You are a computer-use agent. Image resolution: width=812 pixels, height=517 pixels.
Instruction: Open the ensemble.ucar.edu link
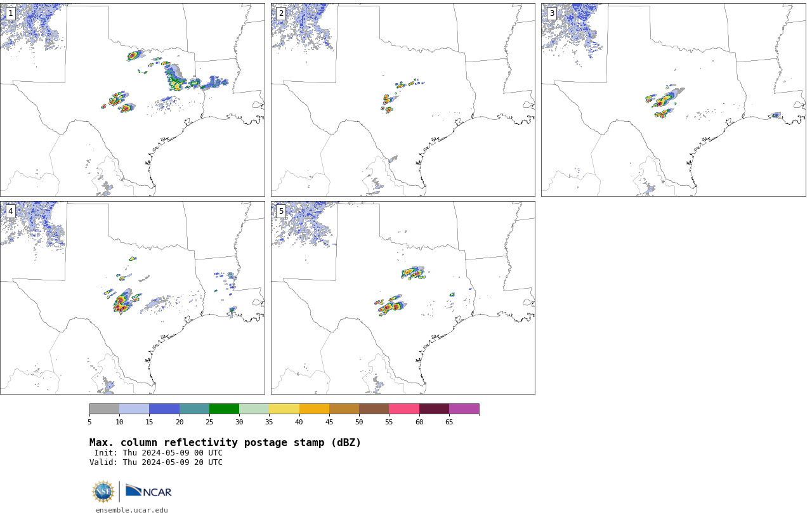click(x=132, y=510)
